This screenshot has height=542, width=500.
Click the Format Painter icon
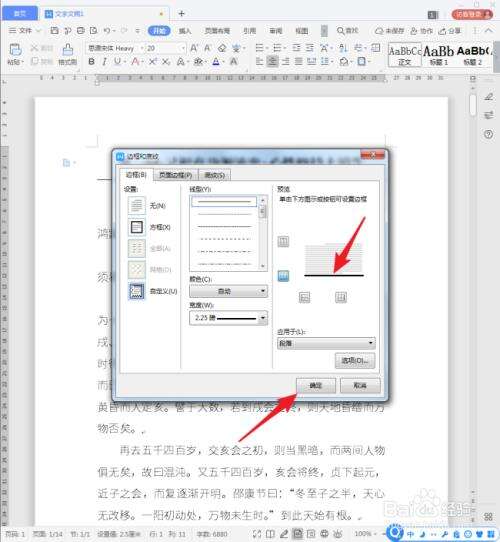(67, 55)
